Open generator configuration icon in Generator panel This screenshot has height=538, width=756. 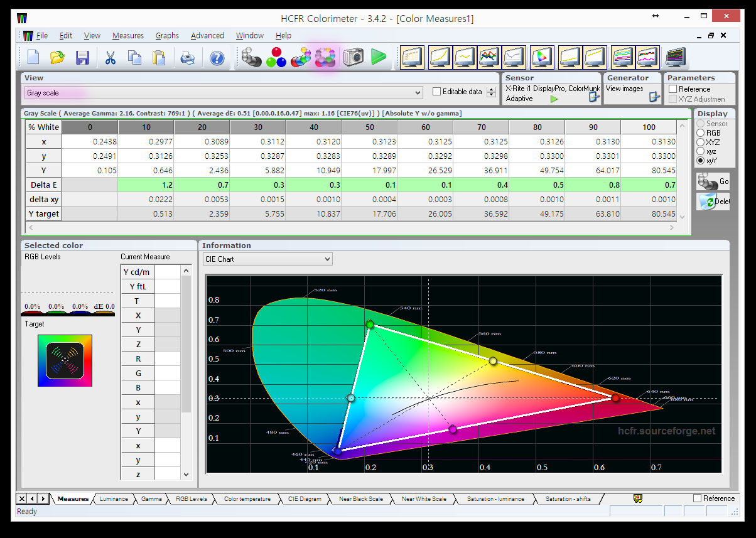654,97
